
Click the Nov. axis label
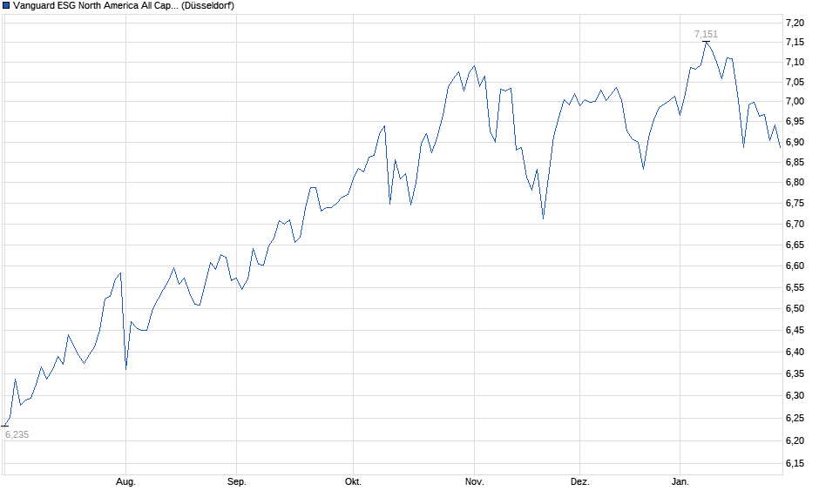(x=473, y=480)
